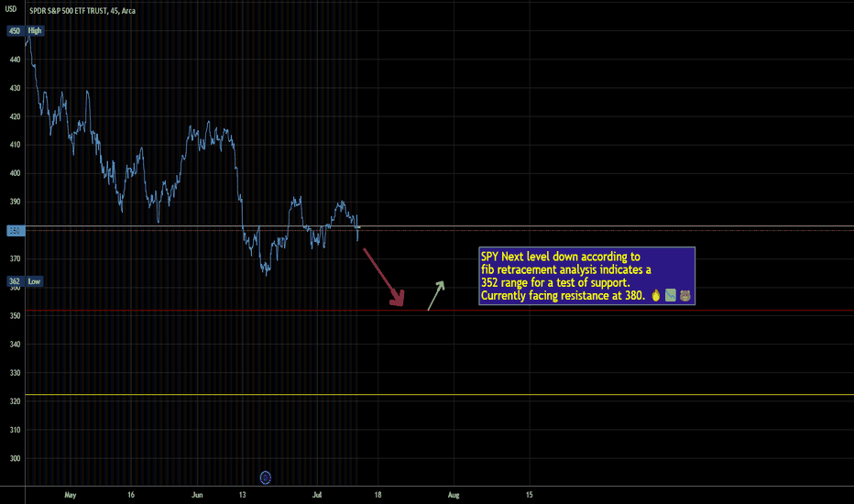Click the 350 price axis label
Screen dimensions: 854x504
15,316
